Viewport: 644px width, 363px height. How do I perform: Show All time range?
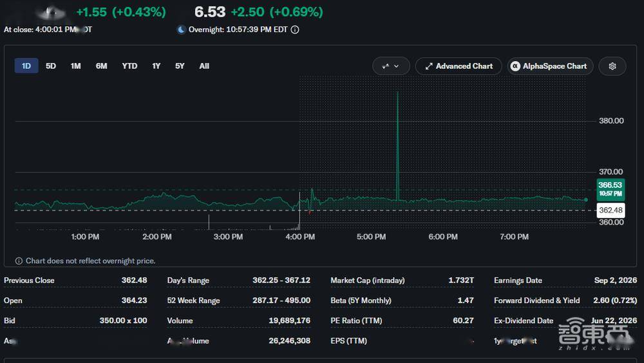(x=204, y=66)
